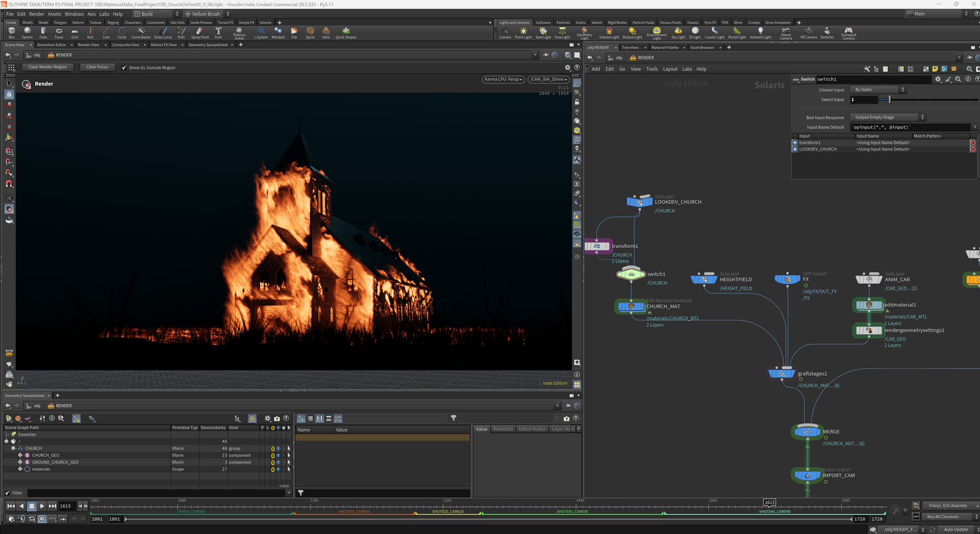Play the timeline forward
Viewport: 980px width, 534px height.
point(42,506)
